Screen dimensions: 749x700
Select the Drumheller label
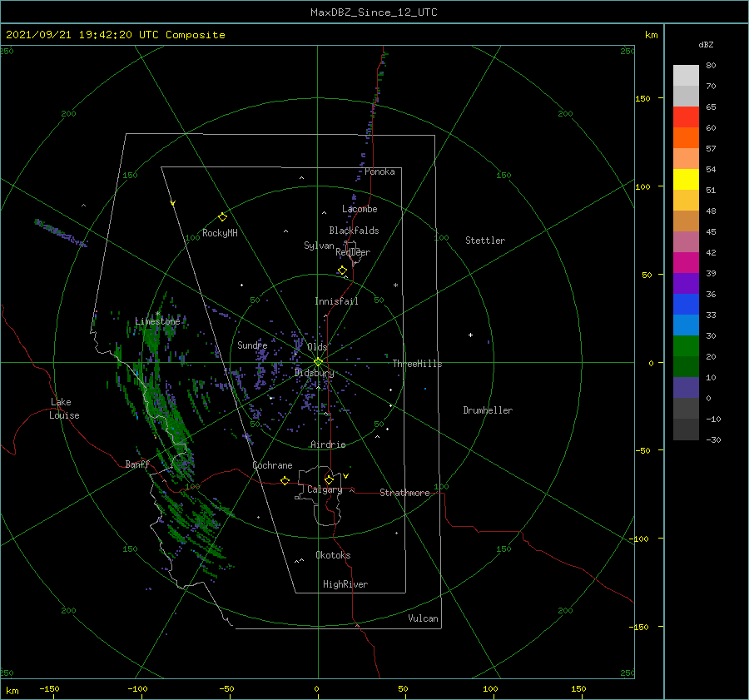488,410
